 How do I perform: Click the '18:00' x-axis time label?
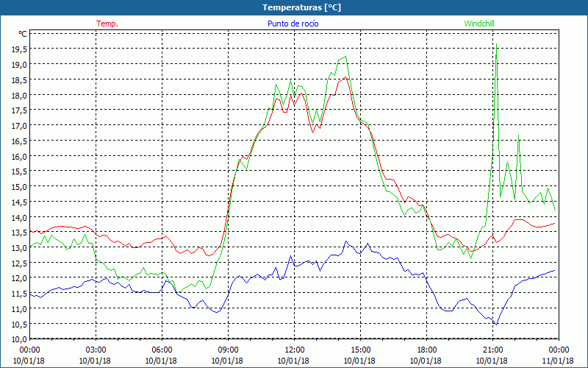(427, 350)
